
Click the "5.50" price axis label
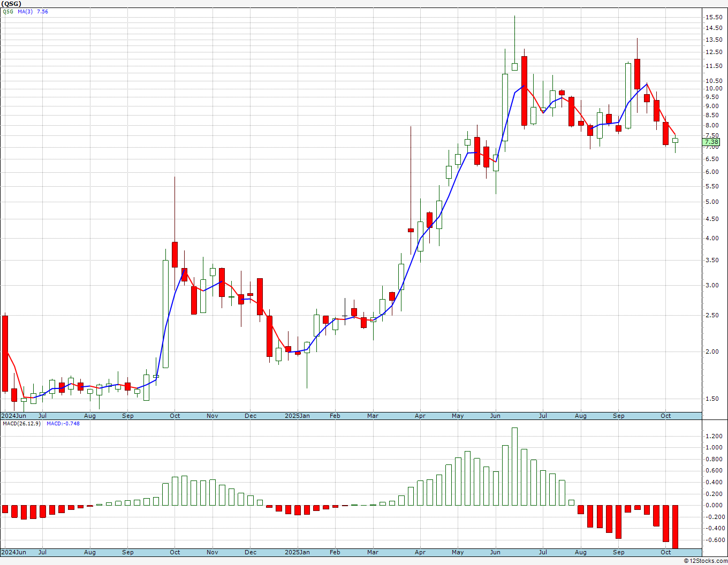pos(714,186)
